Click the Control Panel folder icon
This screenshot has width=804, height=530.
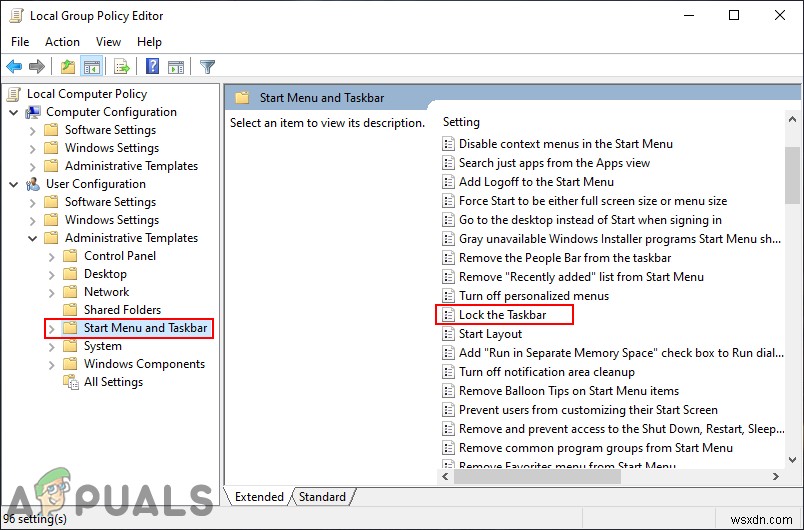point(70,256)
